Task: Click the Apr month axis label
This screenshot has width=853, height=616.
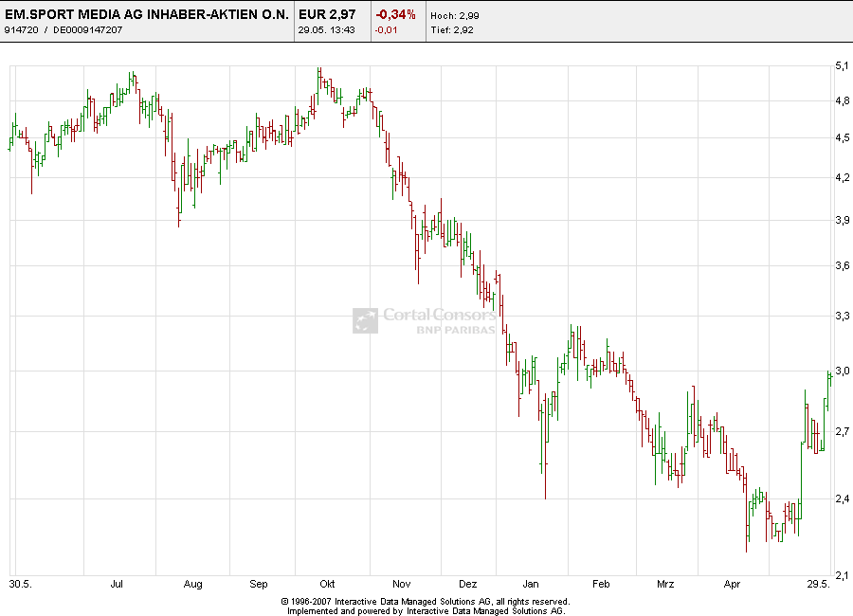Action: 732,584
